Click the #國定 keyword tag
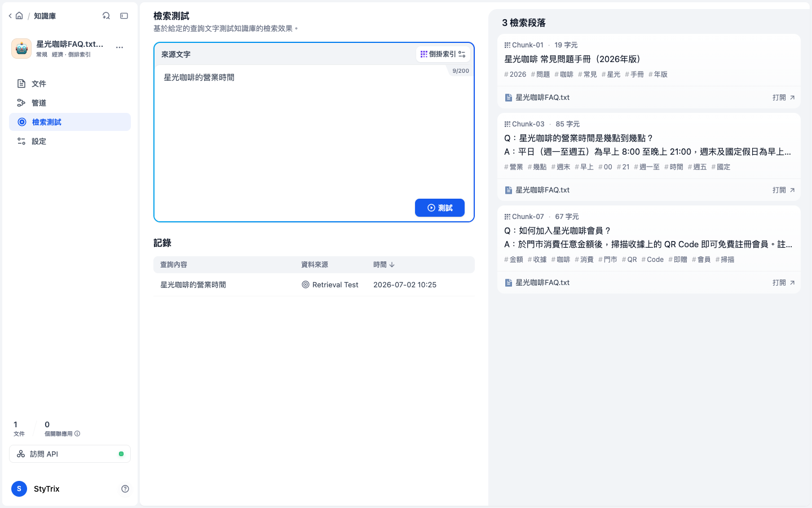 click(x=721, y=167)
